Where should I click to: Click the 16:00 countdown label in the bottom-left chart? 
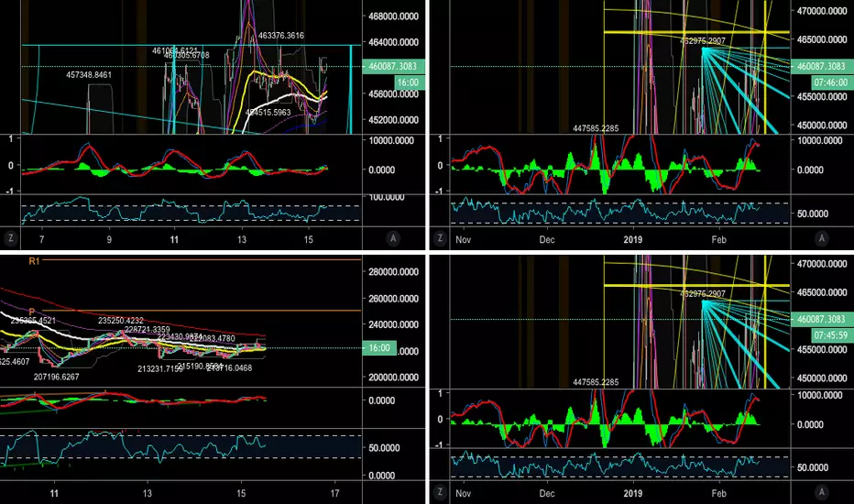point(379,347)
